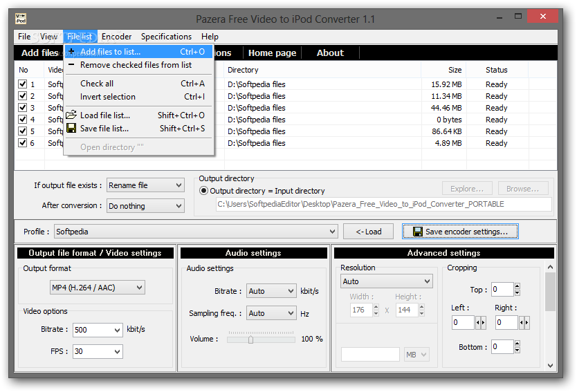Screen dimensions: 577x392
Task: Open the File menu
Action: coord(24,37)
